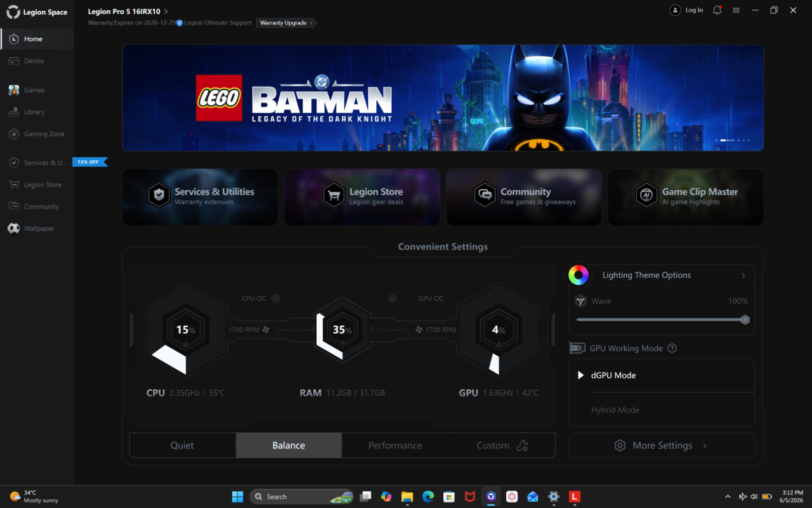Click the More Settings gear icon
This screenshot has width=812, height=508.
tap(620, 445)
